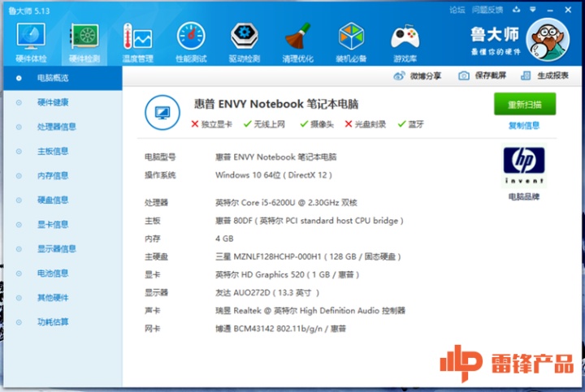
Task: Click the green 重新扫描 rescan button
Action: tap(525, 105)
